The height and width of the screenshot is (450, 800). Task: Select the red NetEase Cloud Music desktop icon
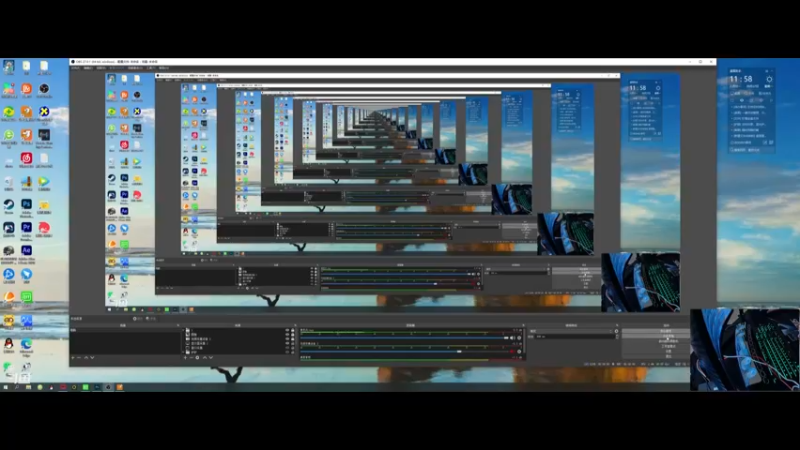(x=27, y=158)
